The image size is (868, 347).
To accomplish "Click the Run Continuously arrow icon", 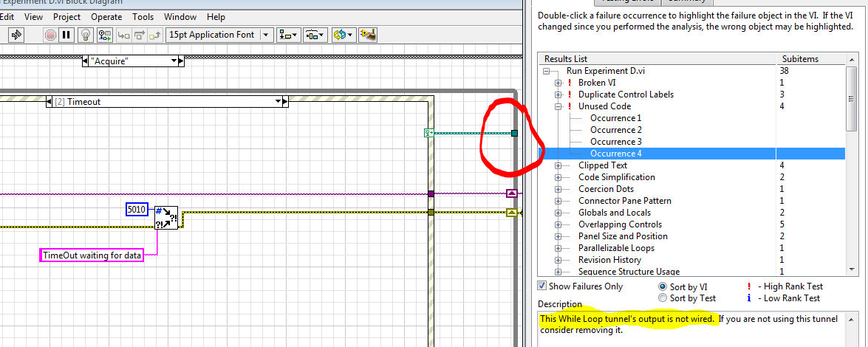I will click(x=16, y=34).
